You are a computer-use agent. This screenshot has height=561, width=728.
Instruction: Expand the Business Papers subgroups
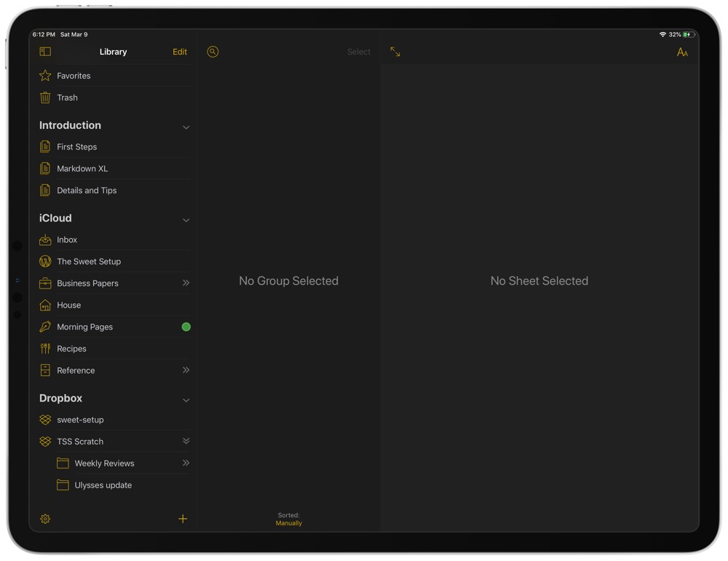tap(186, 283)
